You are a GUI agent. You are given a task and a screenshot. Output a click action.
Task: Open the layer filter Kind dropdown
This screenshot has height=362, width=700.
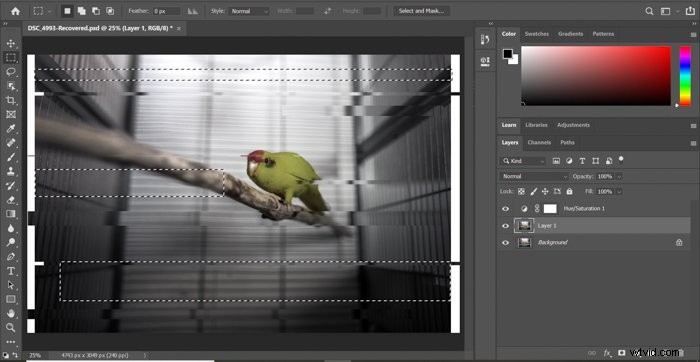tap(523, 161)
